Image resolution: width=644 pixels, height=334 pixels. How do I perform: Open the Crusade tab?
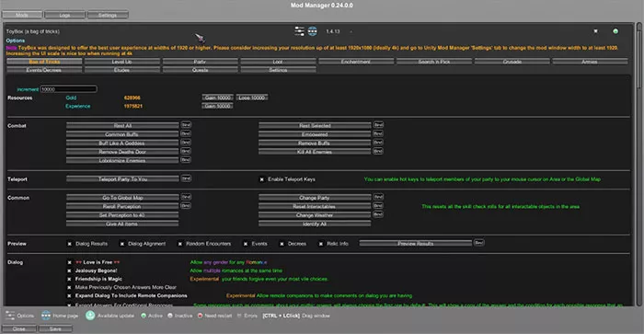pyautogui.click(x=512, y=62)
